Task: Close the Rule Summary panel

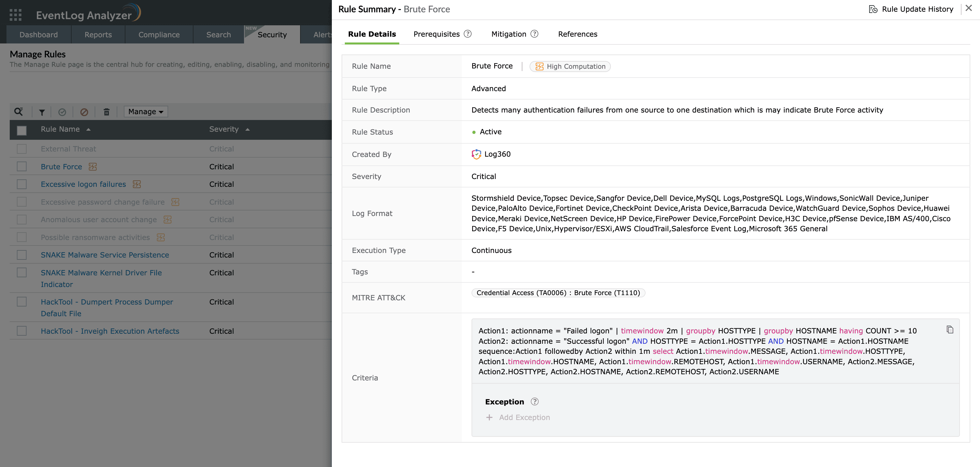Action: click(x=969, y=8)
